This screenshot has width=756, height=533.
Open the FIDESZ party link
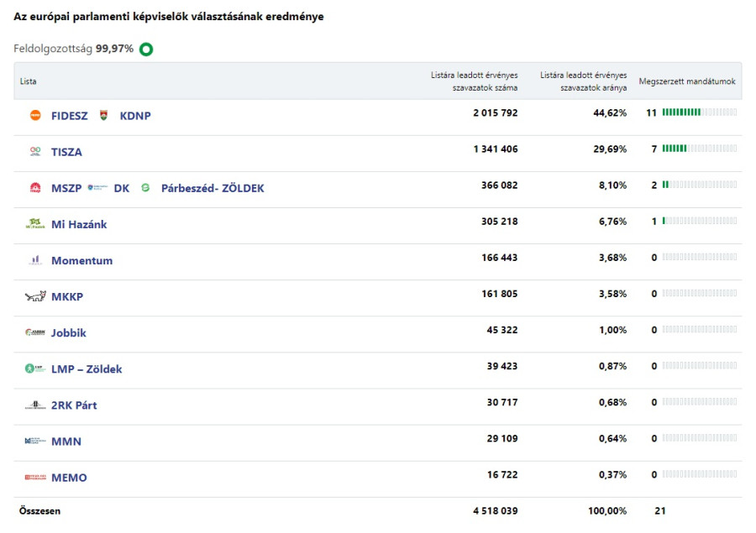pos(70,116)
